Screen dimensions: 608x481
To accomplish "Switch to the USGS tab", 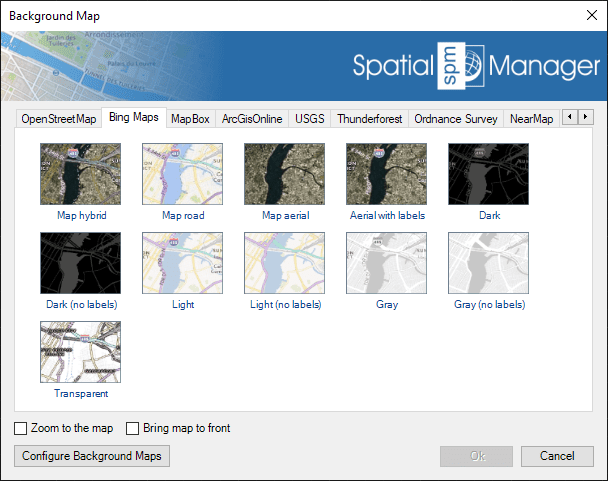I will pyautogui.click(x=310, y=119).
